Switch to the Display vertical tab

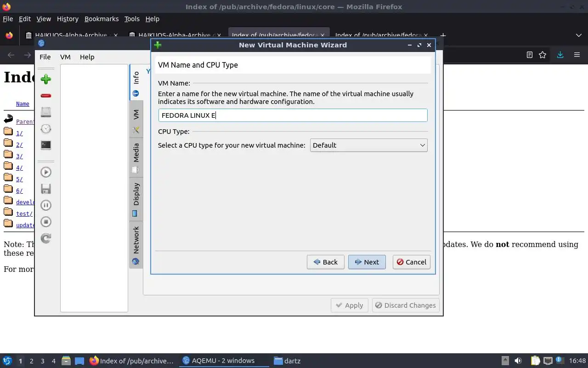pos(136,199)
